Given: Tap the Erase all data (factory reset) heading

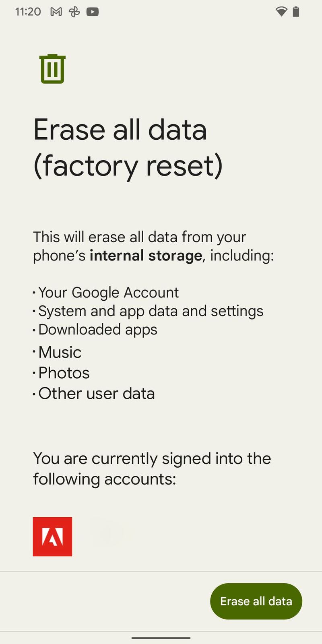Looking at the screenshot, I should 128,147.
